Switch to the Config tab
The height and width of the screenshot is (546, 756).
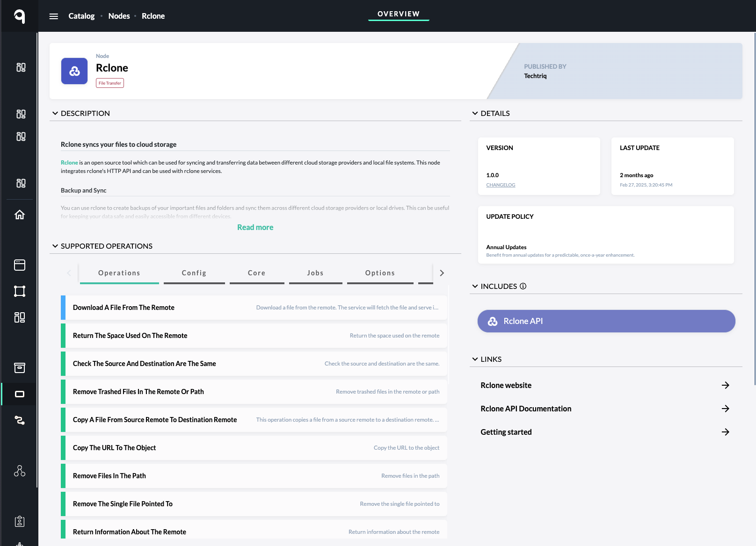coord(194,273)
